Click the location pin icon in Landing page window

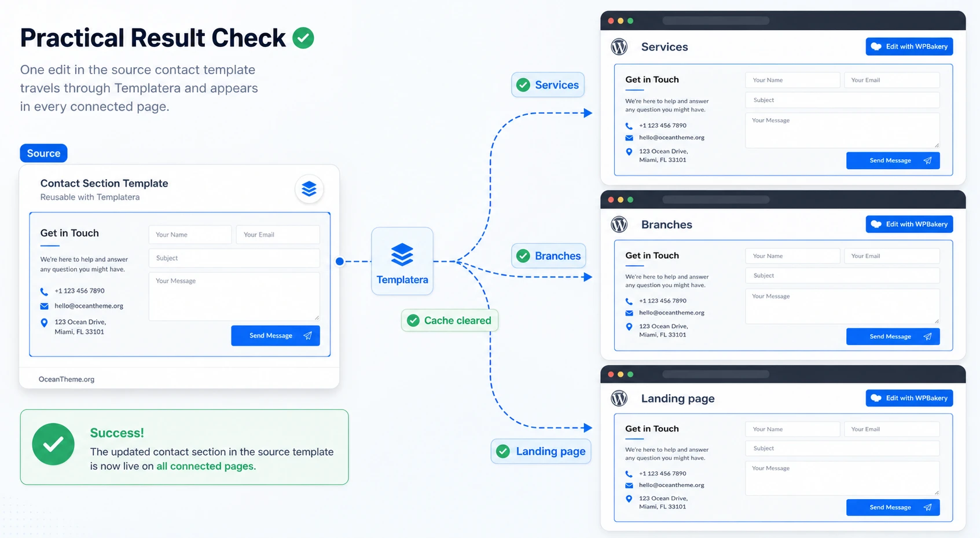[629, 499]
